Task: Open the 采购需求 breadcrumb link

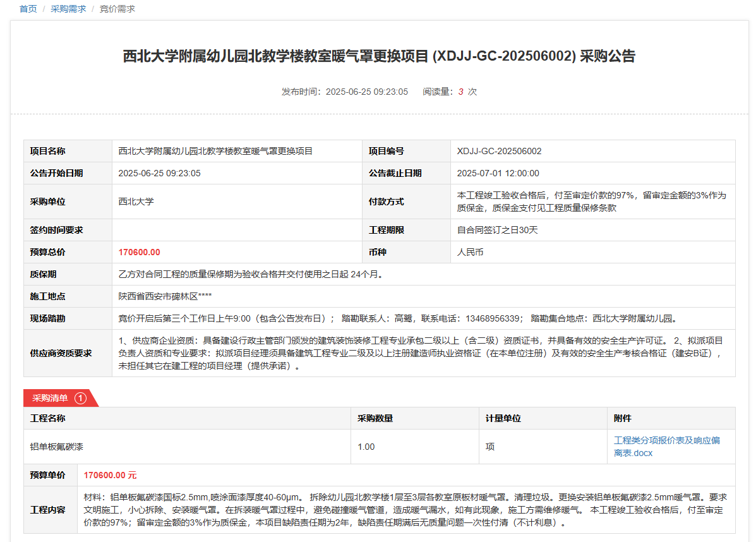Action: pyautogui.click(x=68, y=9)
